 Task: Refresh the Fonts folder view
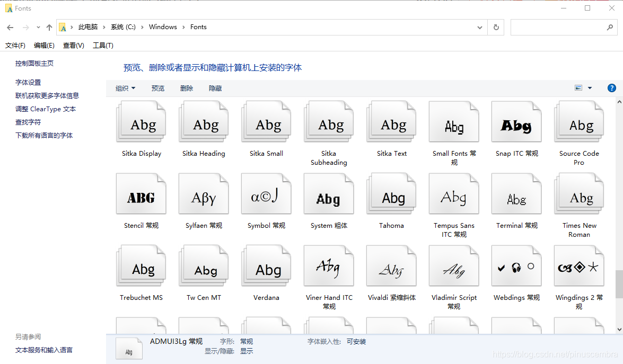click(496, 28)
